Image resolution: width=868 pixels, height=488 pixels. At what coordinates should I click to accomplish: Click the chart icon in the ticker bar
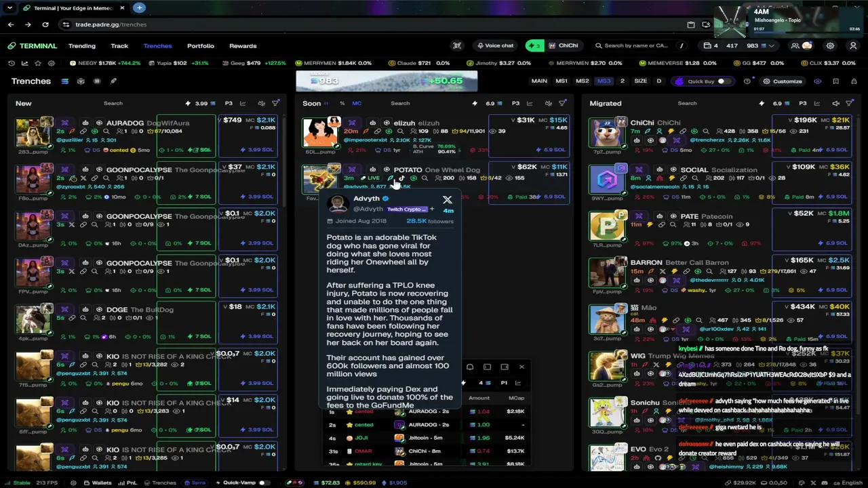coord(24,63)
